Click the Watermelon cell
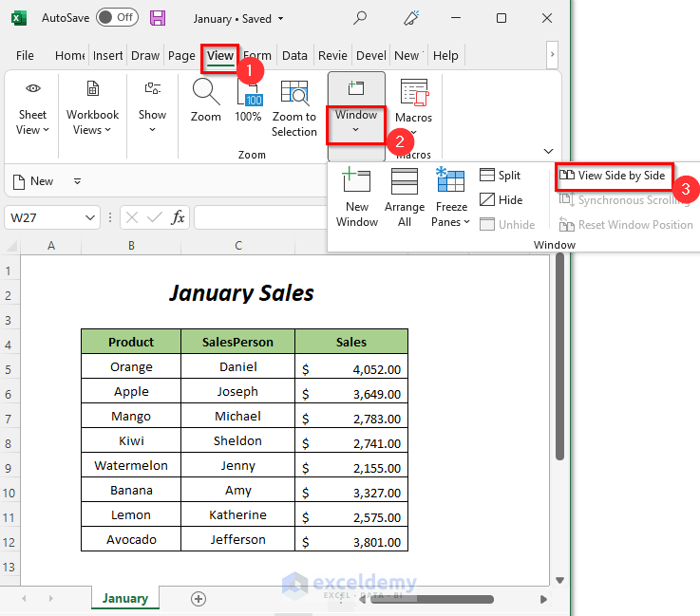The image size is (700, 616). (131, 465)
